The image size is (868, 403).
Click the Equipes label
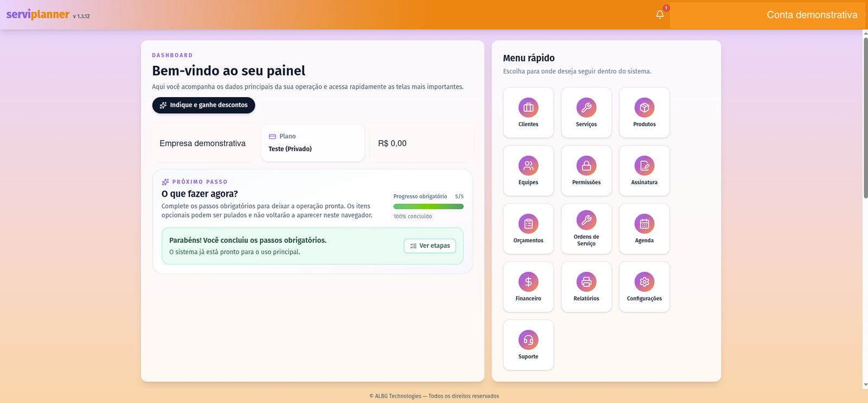click(528, 182)
